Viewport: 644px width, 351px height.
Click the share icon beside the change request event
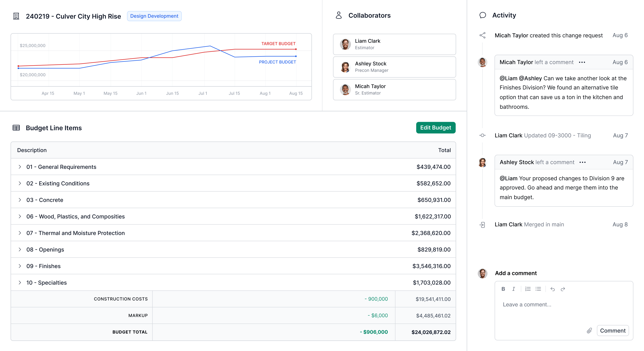pos(483,35)
